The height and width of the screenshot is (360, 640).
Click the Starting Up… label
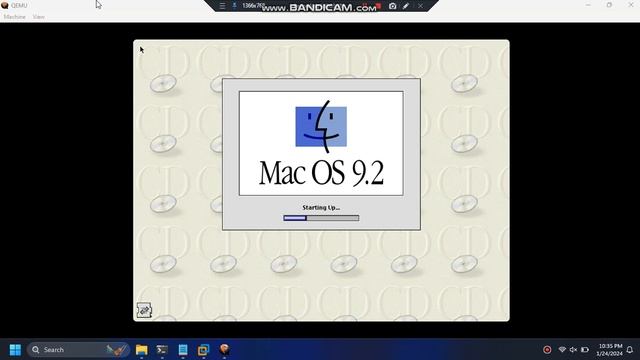point(321,207)
